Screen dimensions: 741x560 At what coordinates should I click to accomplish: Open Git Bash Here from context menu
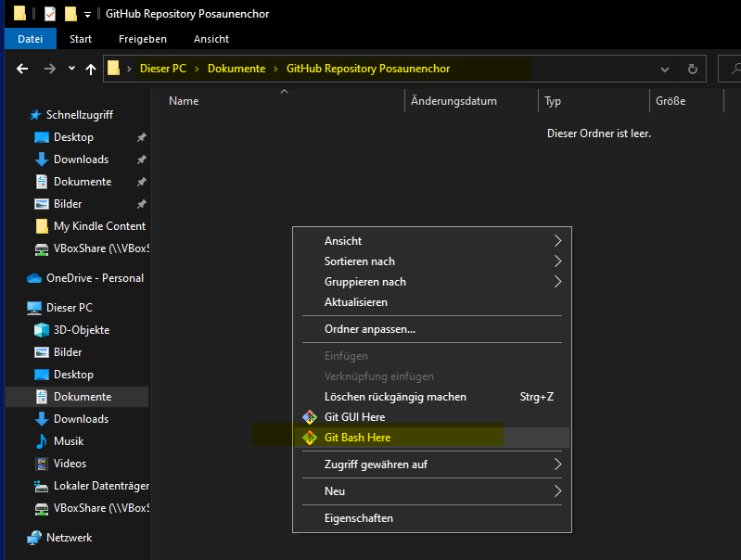click(431, 438)
